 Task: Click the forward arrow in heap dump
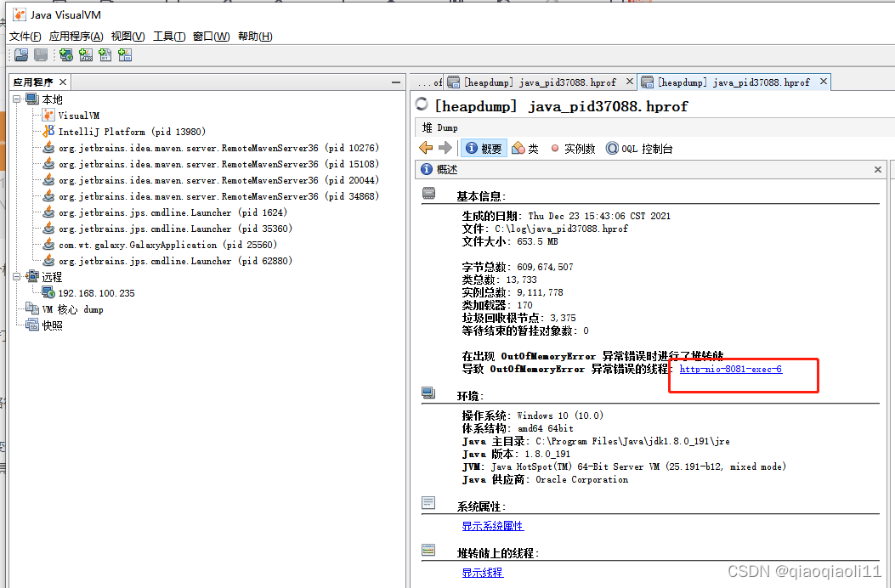point(445,148)
